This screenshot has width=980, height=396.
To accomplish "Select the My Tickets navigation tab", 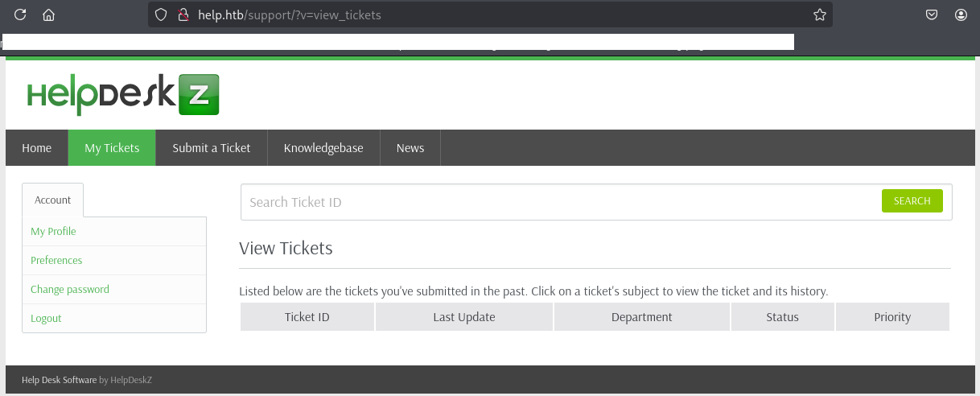I will coord(112,148).
